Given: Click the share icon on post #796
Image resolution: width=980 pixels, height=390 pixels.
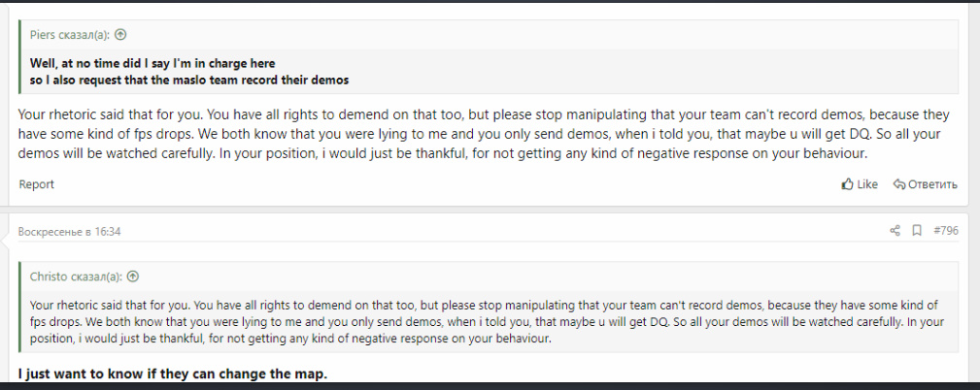Looking at the screenshot, I should pos(895,232).
